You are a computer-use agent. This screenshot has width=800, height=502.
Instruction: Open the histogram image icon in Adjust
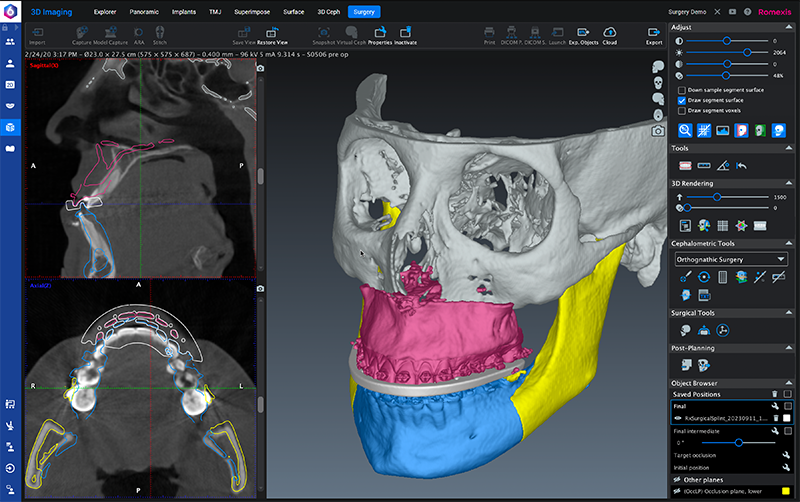[x=722, y=131]
